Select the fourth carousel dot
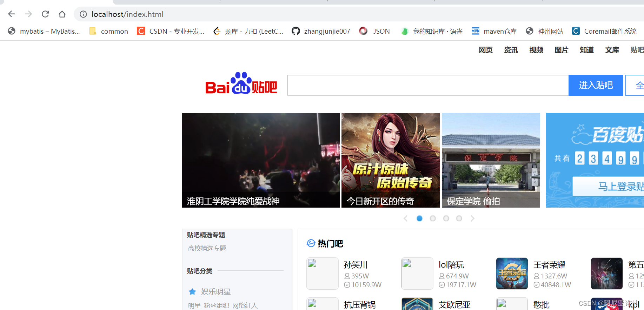644x310 pixels. point(459,218)
